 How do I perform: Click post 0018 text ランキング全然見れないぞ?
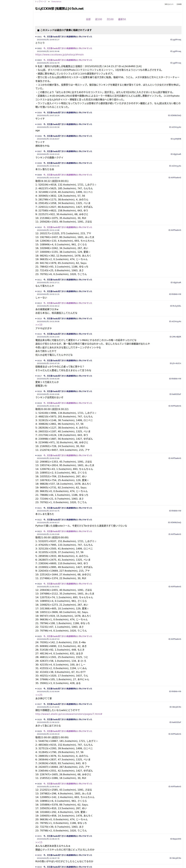(49, 398)
